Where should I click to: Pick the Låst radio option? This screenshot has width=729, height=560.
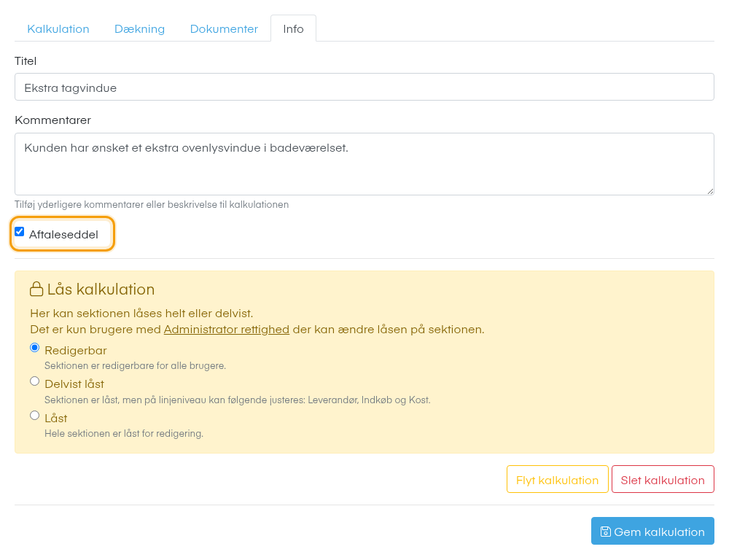[34, 416]
